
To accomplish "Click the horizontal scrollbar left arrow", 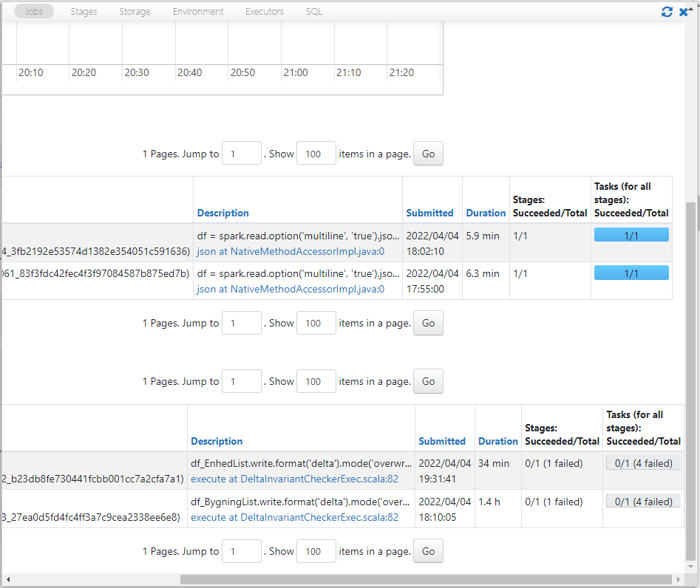I will coord(7,579).
